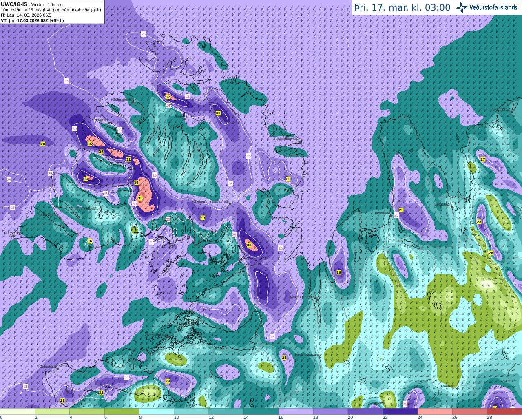
Task: Click the yellow 27 gust label below Siglufjörður
Action: (483, 159)
